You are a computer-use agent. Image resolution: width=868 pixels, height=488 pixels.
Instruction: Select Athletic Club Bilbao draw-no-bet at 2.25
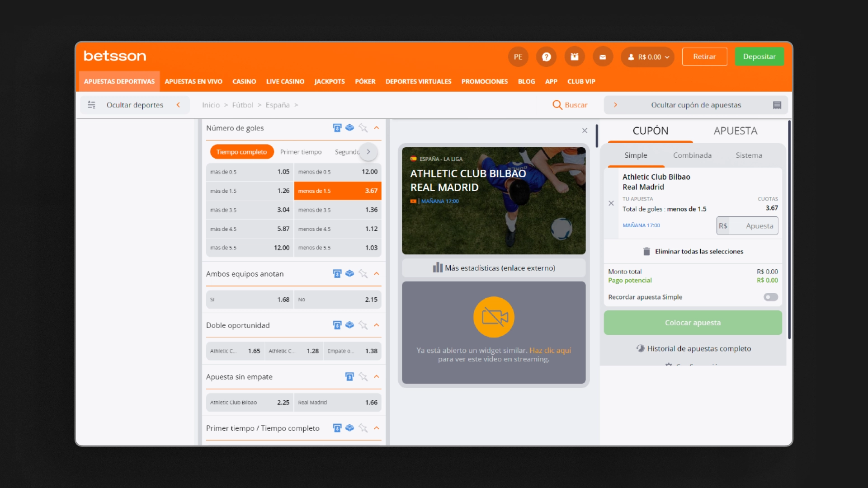point(250,403)
